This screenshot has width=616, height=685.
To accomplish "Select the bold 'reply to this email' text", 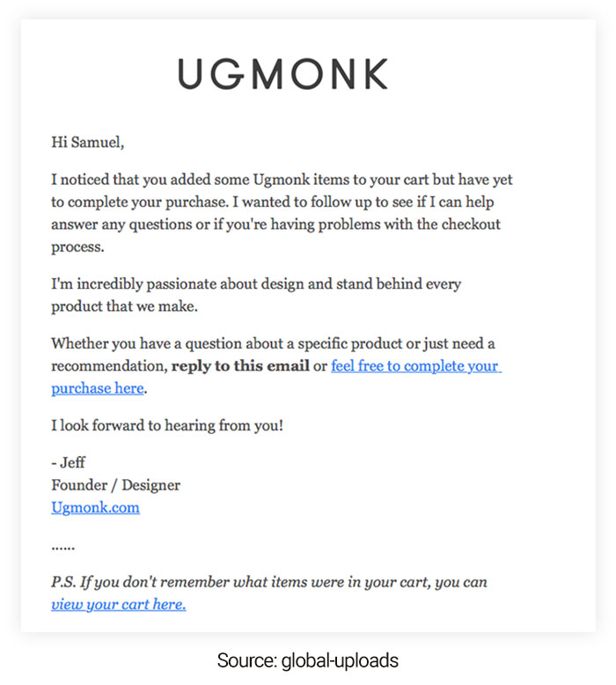I will coord(240,365).
